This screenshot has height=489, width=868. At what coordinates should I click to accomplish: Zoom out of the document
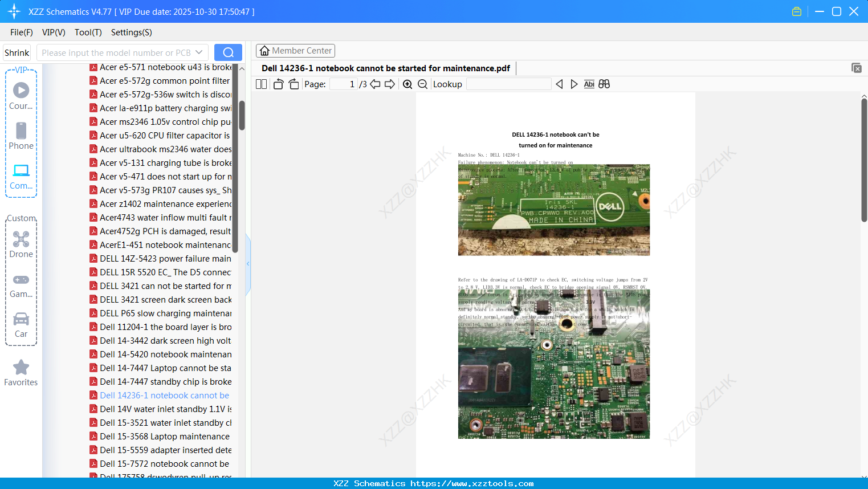point(422,84)
